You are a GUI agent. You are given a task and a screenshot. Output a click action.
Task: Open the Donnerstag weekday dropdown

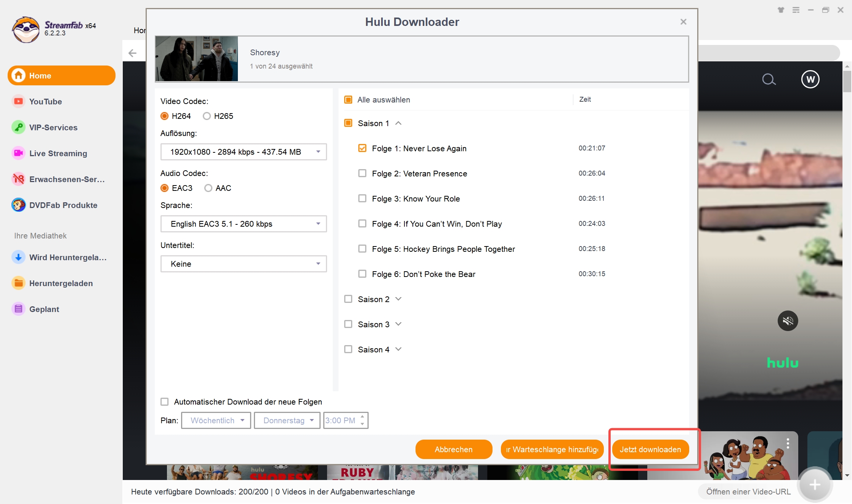coord(287,420)
